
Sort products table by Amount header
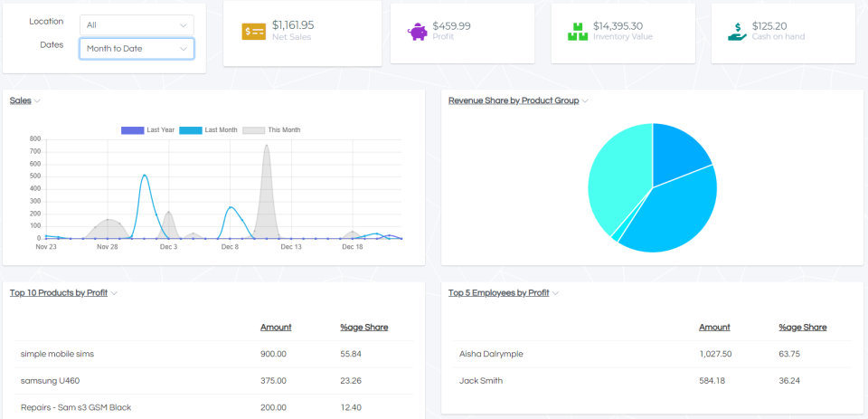pyautogui.click(x=276, y=327)
